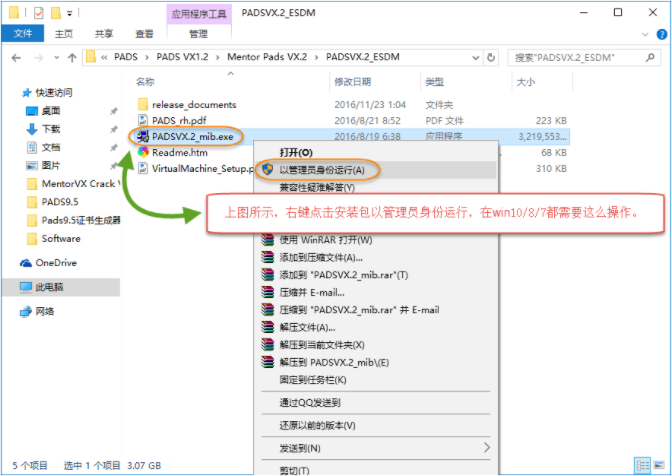Click the back navigation arrow
The image size is (672, 476).
(16, 57)
